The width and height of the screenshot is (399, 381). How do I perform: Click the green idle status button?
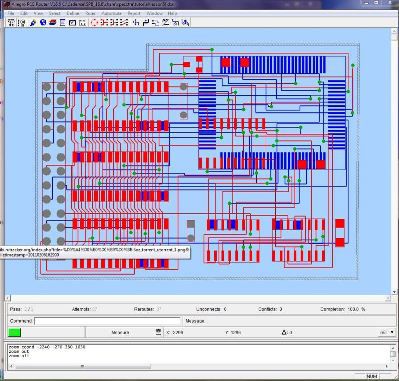coord(14,332)
